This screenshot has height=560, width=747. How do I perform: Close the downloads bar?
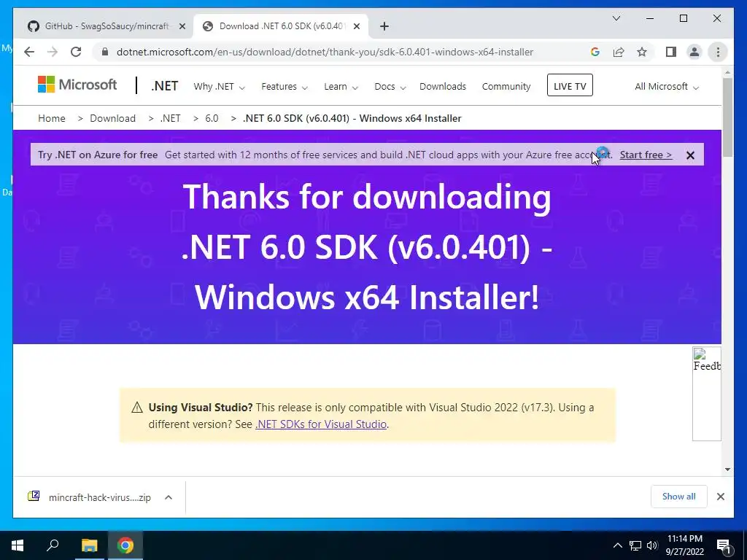720,497
